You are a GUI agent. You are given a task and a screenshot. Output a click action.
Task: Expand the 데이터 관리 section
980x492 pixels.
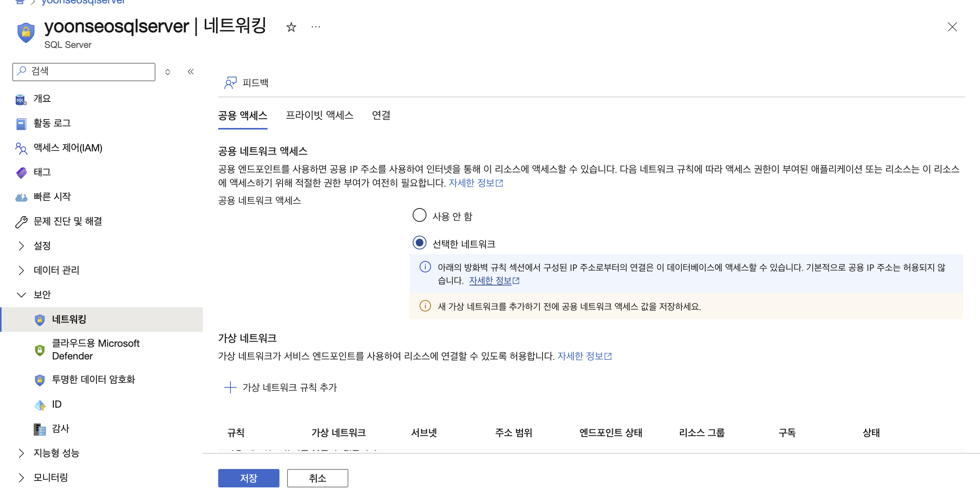21,270
